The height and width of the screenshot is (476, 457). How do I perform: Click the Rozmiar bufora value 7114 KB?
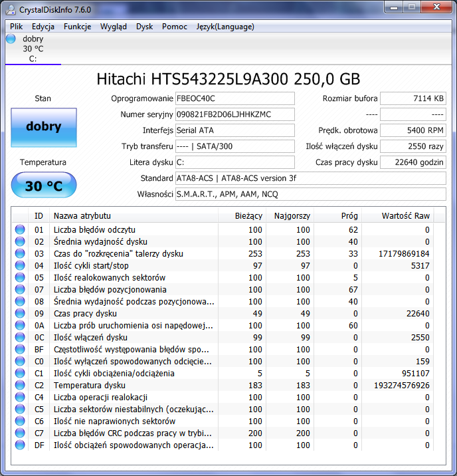413,98
